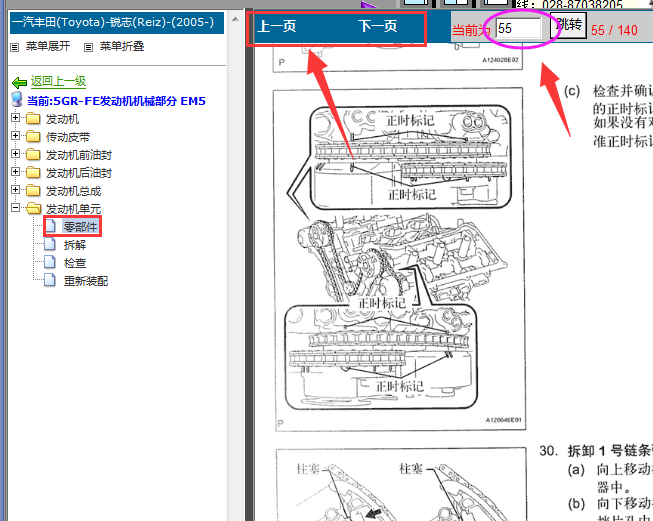Click the sidebar scrollbar up arrow

[235, 19]
